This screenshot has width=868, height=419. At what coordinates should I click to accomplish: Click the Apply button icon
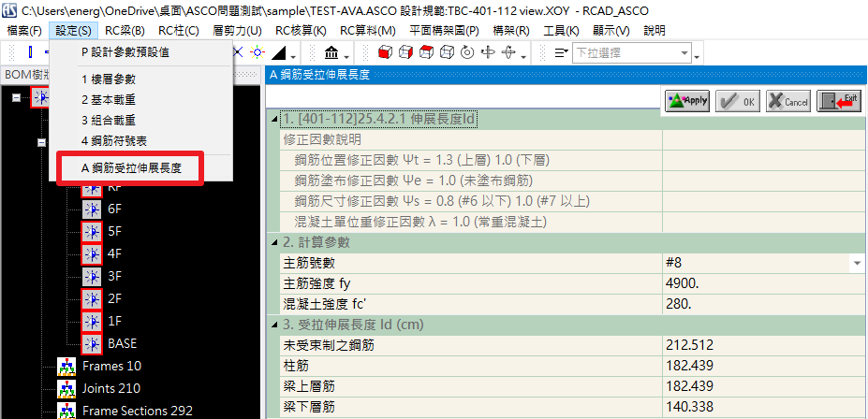tap(687, 101)
